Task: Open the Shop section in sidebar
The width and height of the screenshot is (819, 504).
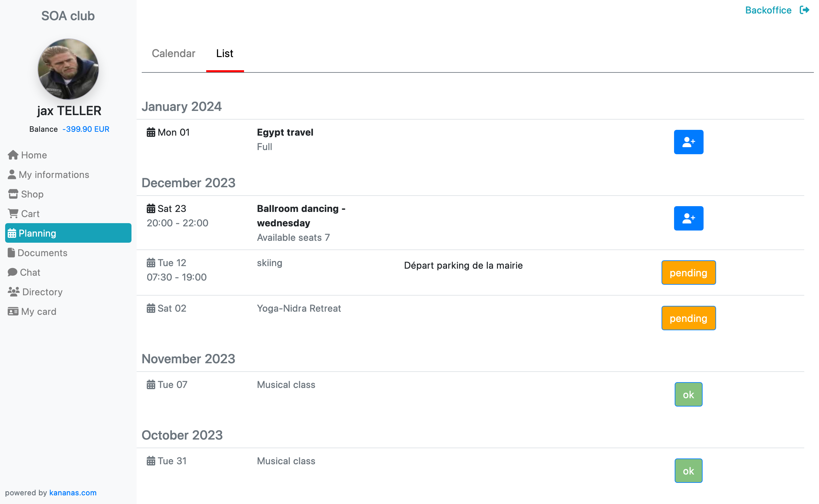Action: 26,194
